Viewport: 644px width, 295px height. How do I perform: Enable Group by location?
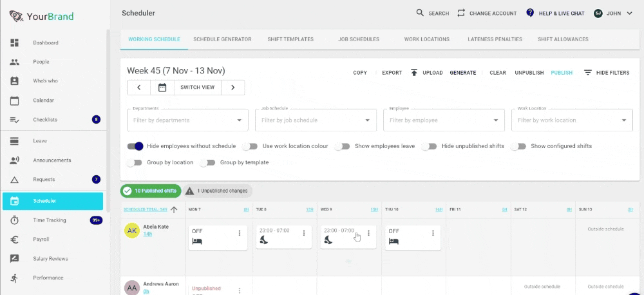tap(135, 163)
